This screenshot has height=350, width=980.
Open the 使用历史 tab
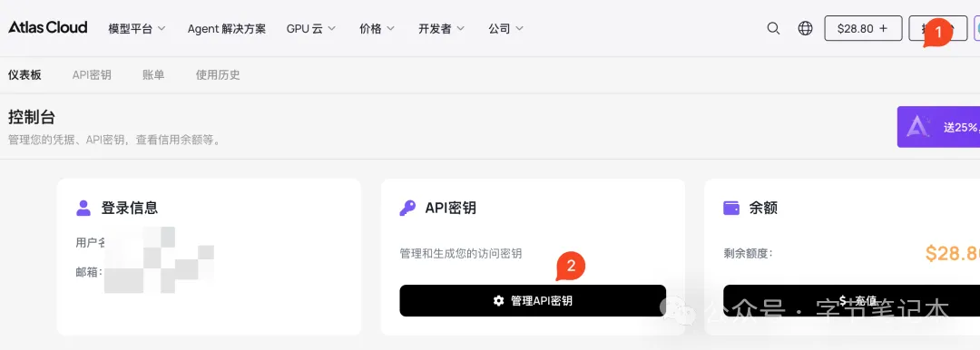(x=218, y=75)
